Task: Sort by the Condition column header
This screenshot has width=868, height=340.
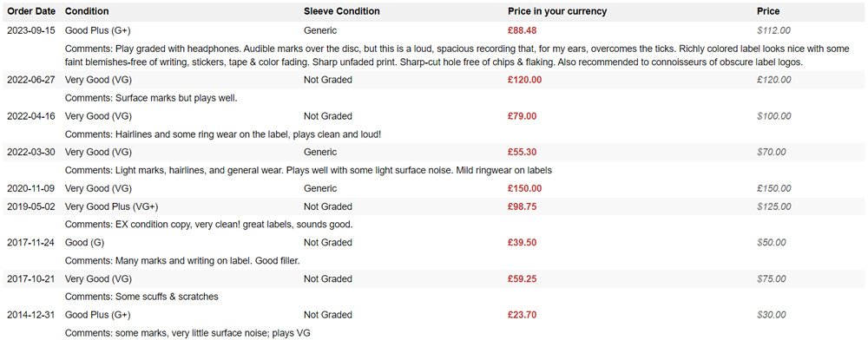Action: point(87,11)
